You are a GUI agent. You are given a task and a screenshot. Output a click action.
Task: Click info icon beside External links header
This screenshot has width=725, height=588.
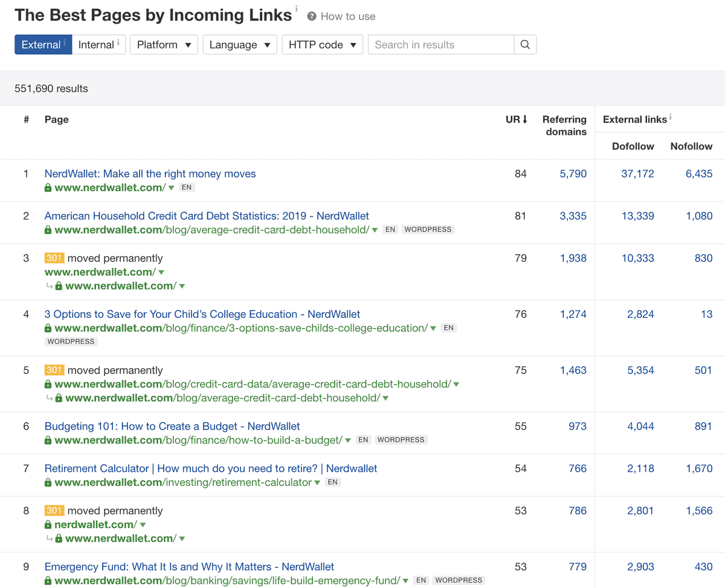(671, 117)
